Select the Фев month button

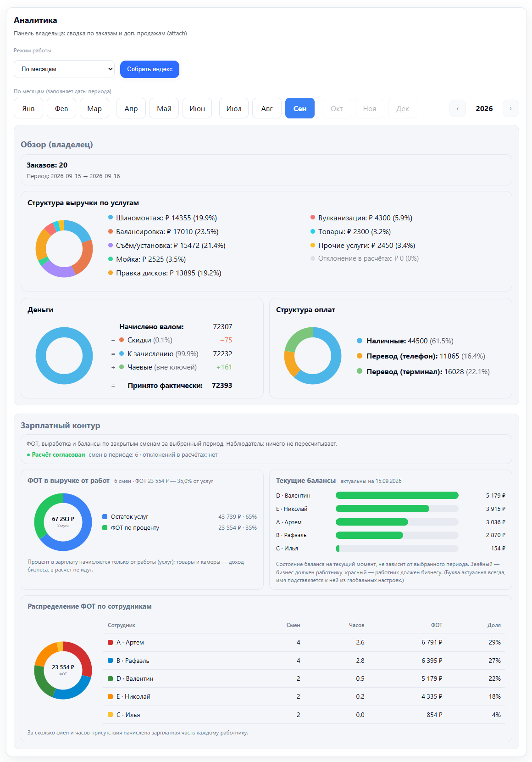(x=61, y=108)
